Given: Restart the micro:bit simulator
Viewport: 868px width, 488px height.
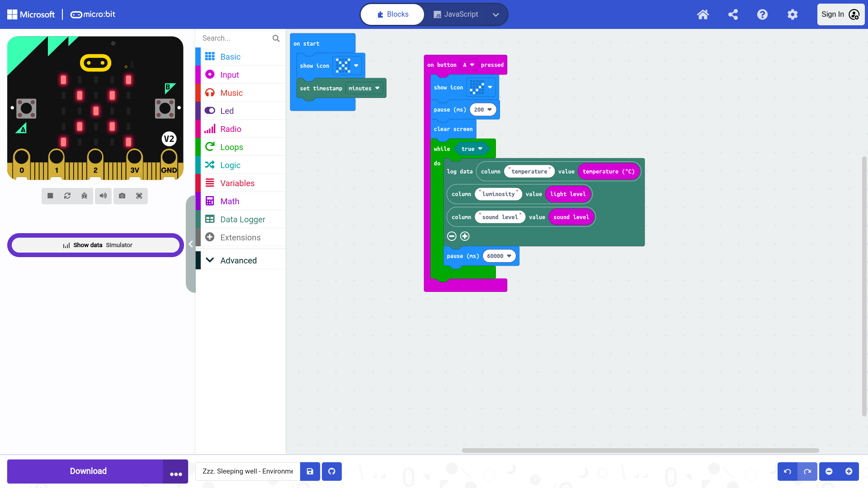Looking at the screenshot, I should (x=67, y=196).
